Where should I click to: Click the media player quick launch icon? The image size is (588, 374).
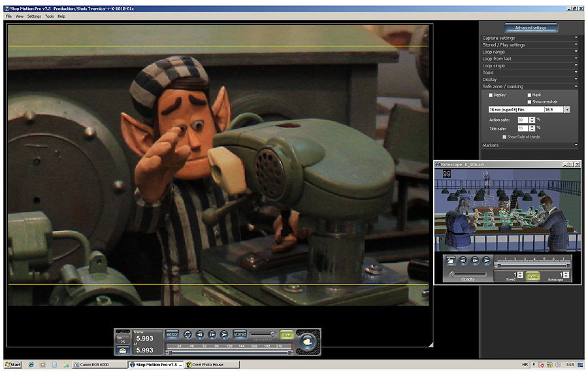pyautogui.click(x=42, y=365)
